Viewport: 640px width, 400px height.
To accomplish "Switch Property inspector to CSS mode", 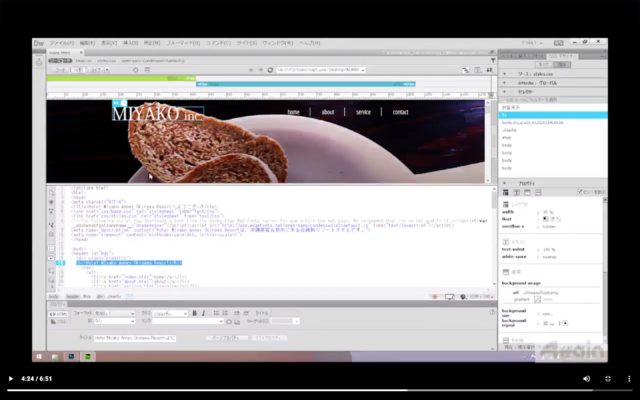I will pyautogui.click(x=58, y=322).
